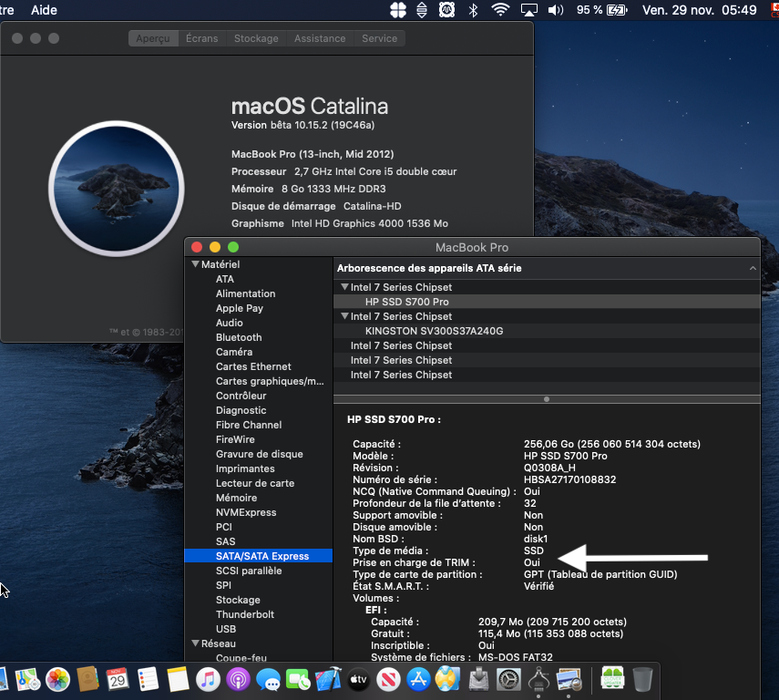The image size is (779, 700).
Task: Open the Aide menu
Action: (44, 10)
